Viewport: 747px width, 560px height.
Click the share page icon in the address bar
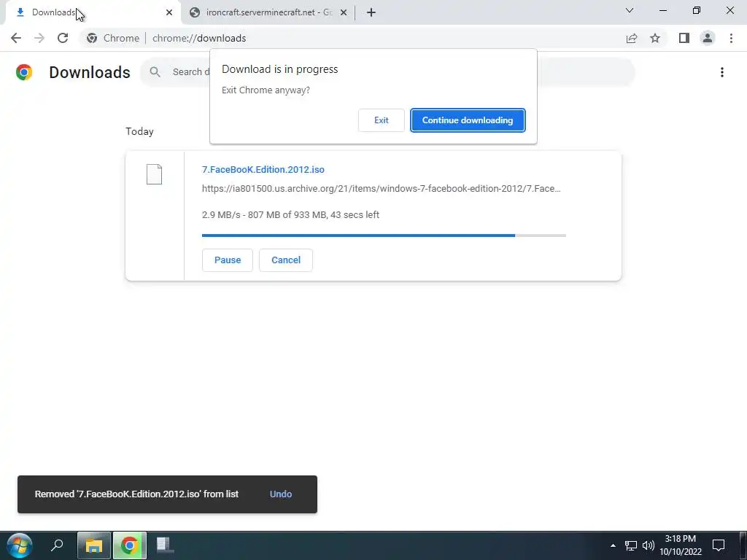click(632, 38)
